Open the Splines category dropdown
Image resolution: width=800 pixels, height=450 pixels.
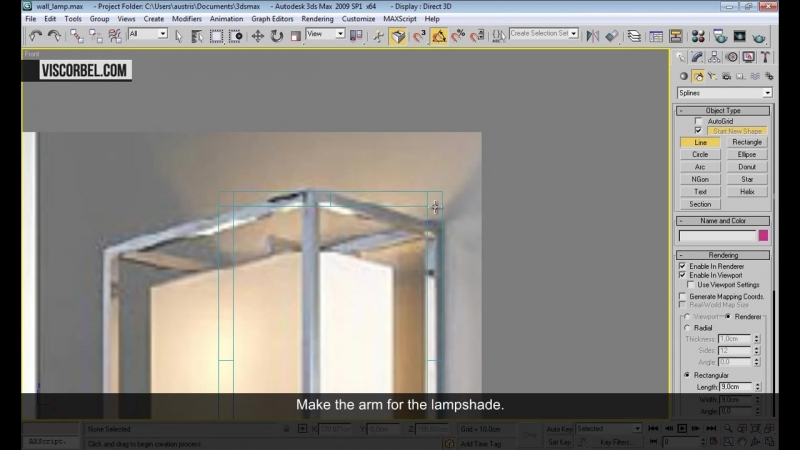click(x=724, y=93)
